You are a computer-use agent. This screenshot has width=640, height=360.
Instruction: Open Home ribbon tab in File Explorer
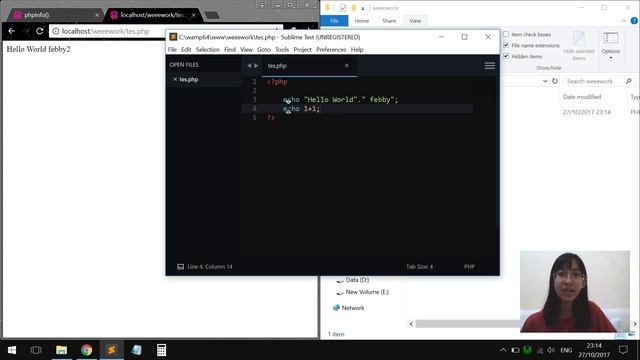coord(362,21)
